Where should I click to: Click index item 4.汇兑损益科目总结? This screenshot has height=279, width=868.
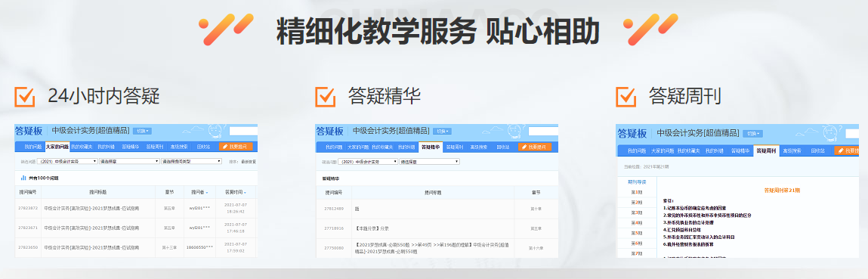[x=681, y=230]
